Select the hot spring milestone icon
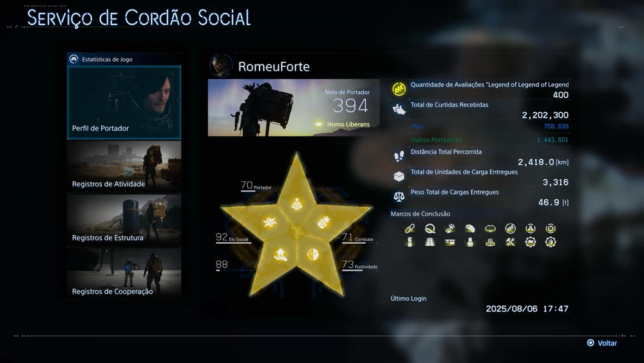Image resolution: width=644 pixels, height=363 pixels. 490,242
